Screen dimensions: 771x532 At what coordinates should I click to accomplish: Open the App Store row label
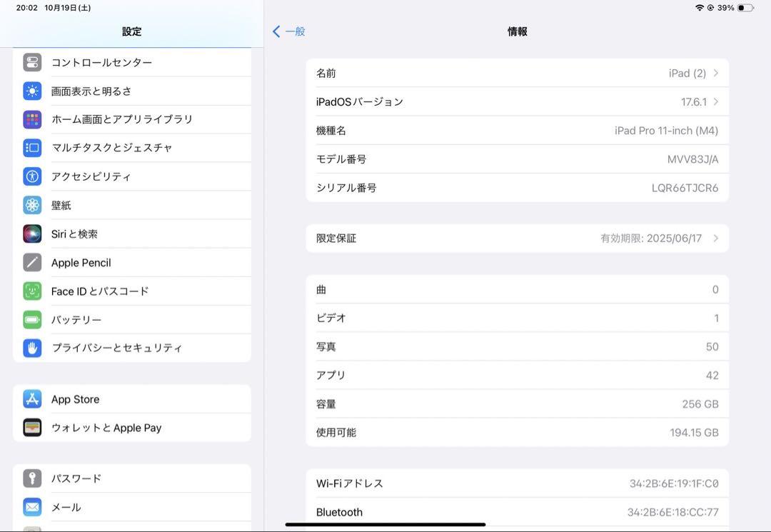coord(75,399)
